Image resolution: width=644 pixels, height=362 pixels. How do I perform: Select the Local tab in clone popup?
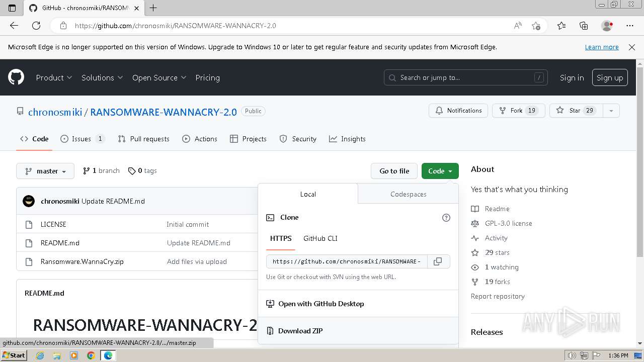tap(308, 194)
